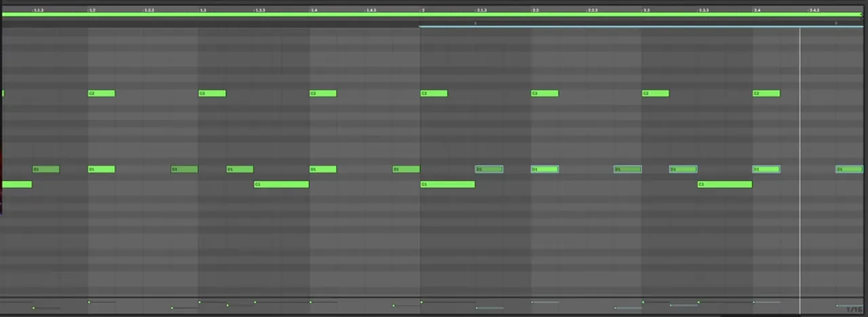Screen dimensions: 868x317
Task: Select the C1 note starting at bar 2
Action: click(x=448, y=184)
